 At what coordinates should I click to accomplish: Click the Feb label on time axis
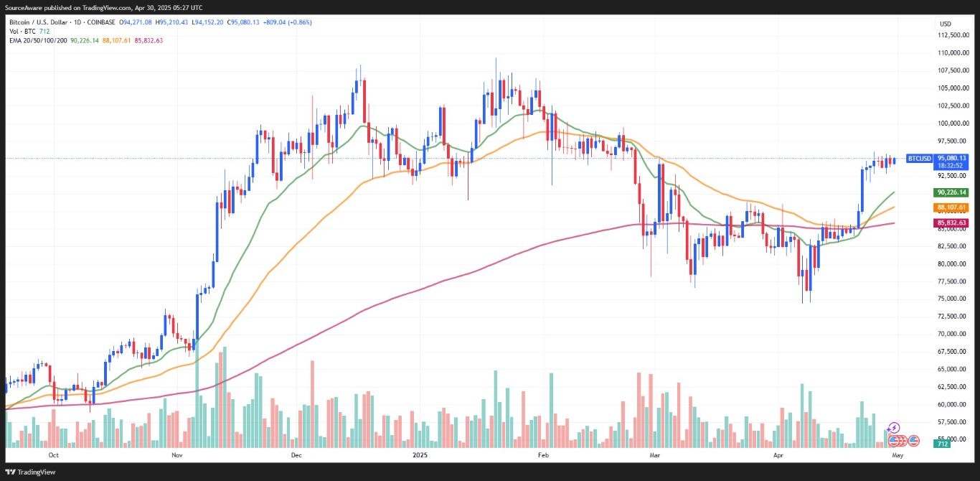pyautogui.click(x=543, y=455)
